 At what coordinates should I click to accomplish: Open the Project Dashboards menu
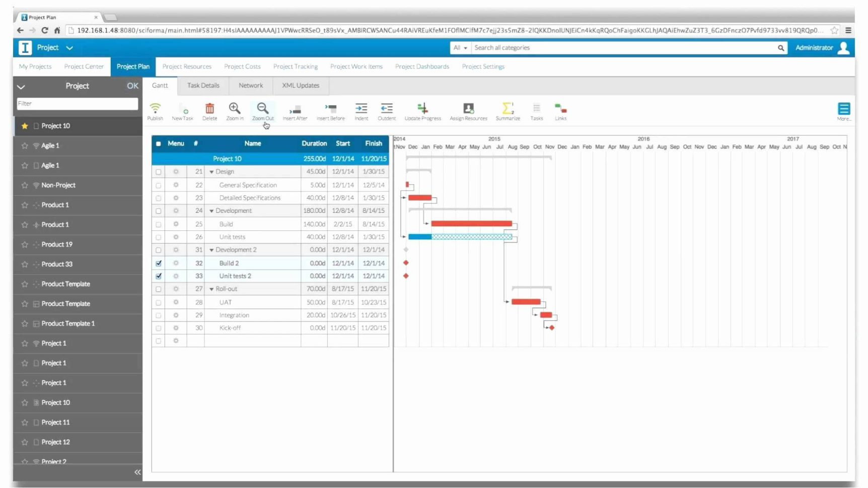point(422,66)
